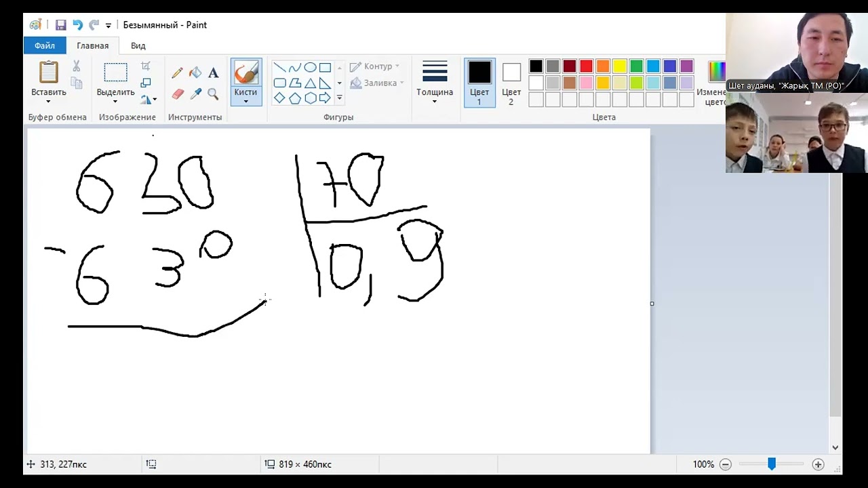Select the Pencil tool
Viewport: 868px width, 488px height.
(177, 73)
